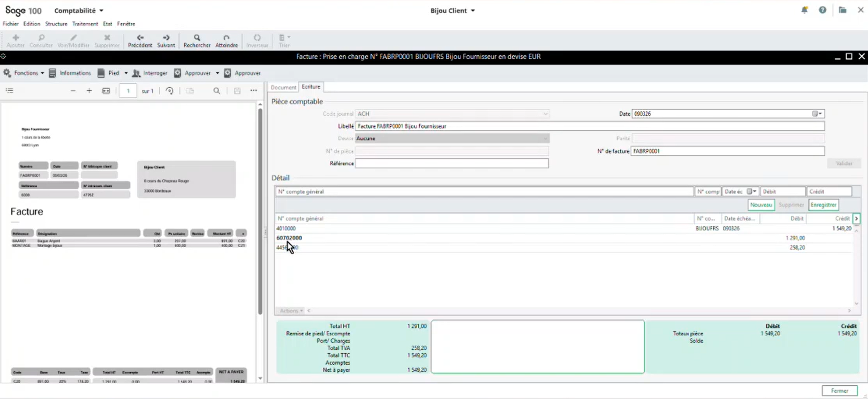
Task: Click the Valider button
Action: click(x=844, y=163)
